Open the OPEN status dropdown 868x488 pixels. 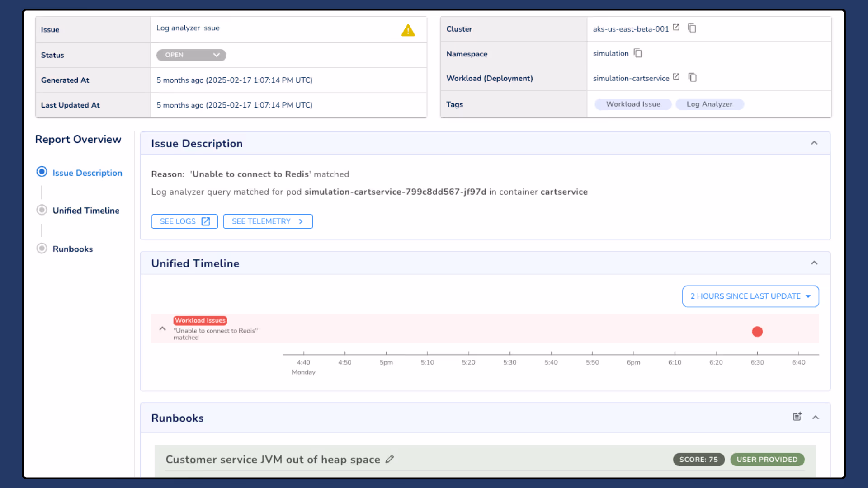pos(191,55)
